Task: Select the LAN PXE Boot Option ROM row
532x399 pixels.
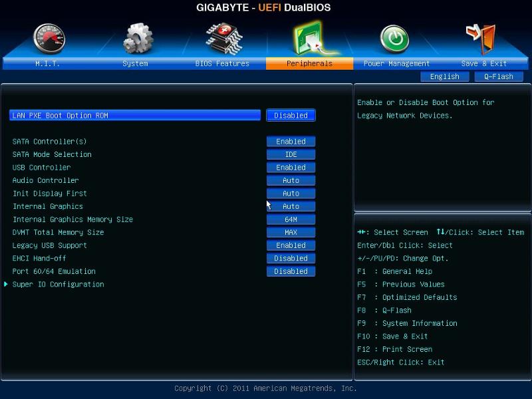Action: point(135,115)
